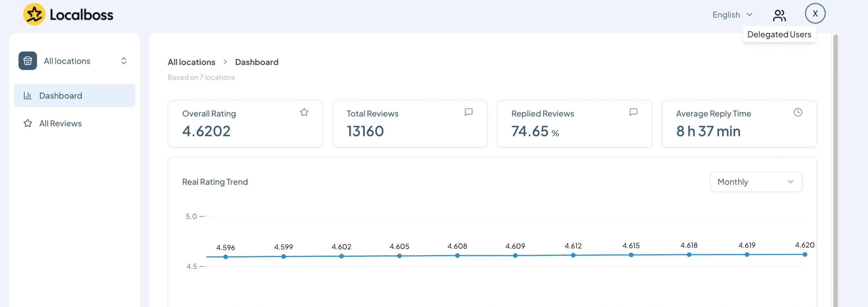Click the clock icon on Average Reply Time
Viewport: 868px width, 307px height.
[798, 112]
